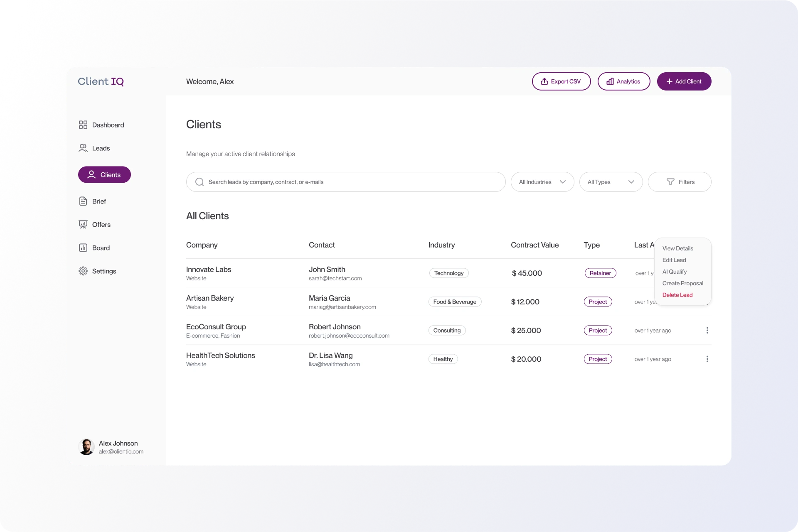
Task: Click the Clients people icon in sidebar
Action: point(91,174)
